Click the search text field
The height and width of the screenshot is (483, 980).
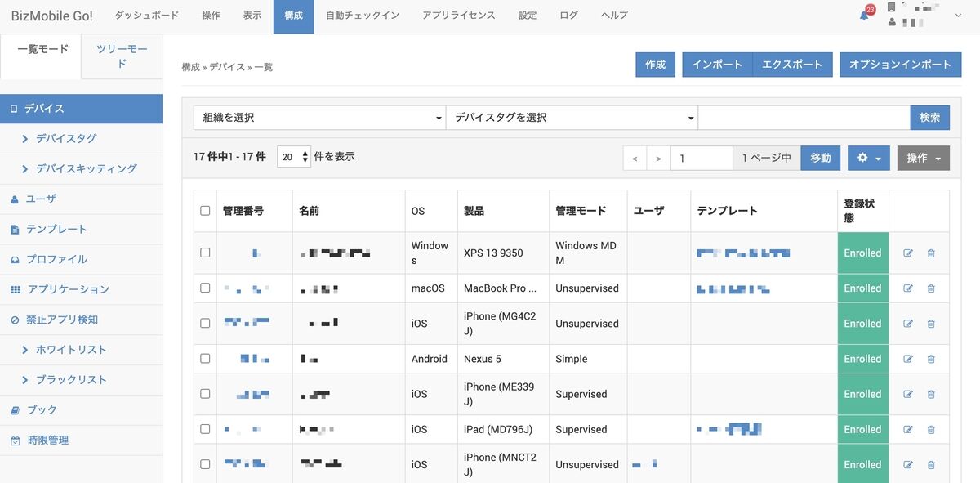click(x=804, y=118)
